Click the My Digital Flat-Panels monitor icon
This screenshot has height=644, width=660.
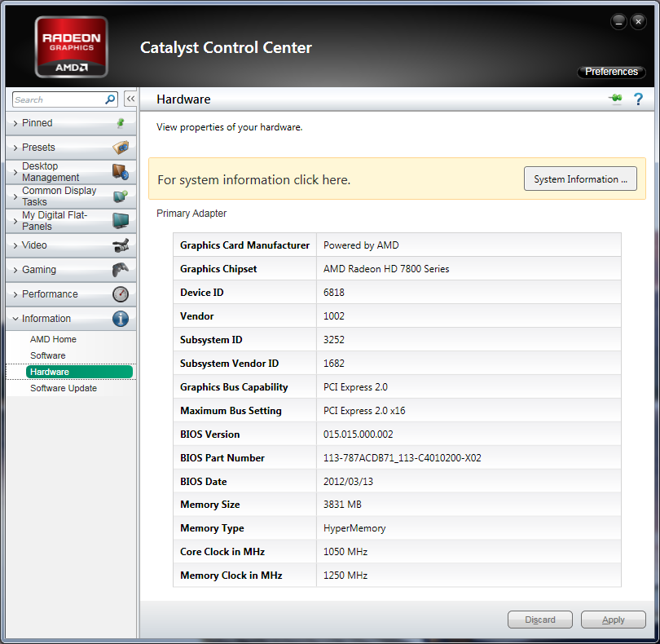point(121,221)
